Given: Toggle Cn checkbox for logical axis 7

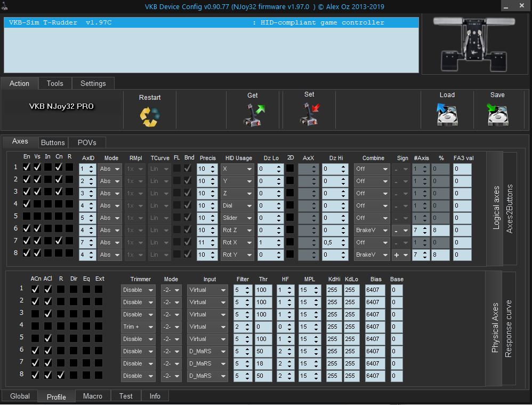Looking at the screenshot, I should point(59,240).
